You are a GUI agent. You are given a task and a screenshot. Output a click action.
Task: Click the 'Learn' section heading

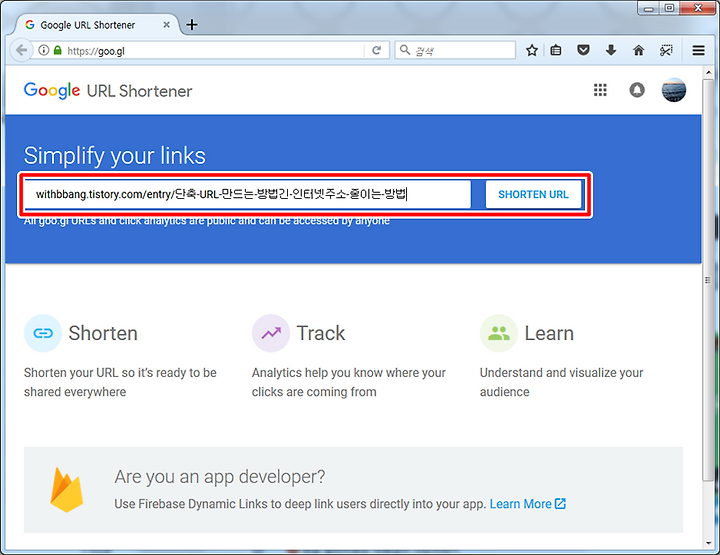(549, 333)
